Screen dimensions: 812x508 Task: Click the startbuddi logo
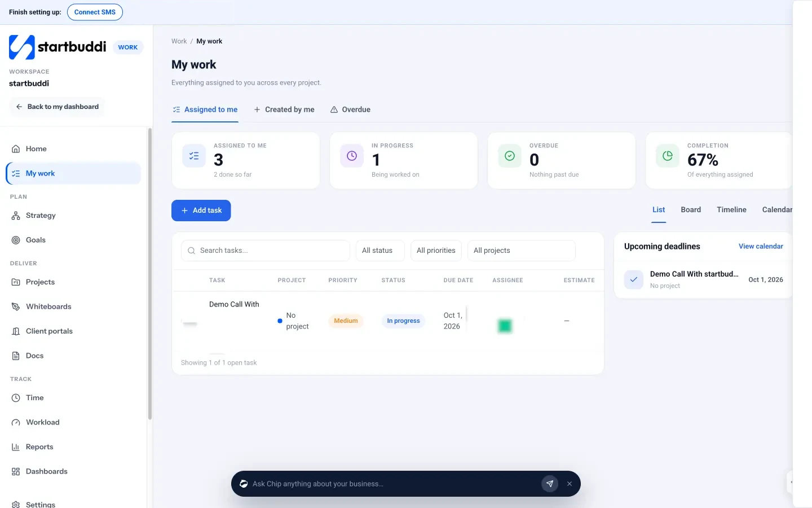click(58, 47)
